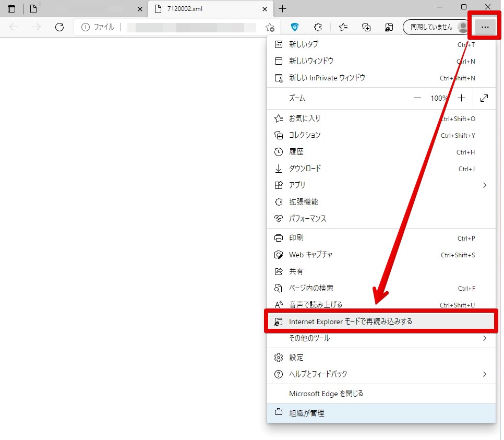Expand ヘルプとフィードバック submenu

click(x=381, y=374)
